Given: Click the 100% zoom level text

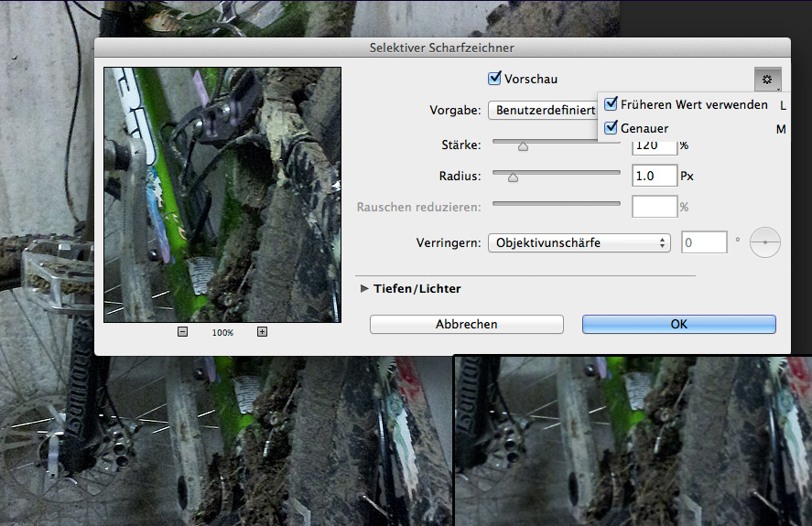Looking at the screenshot, I should coord(222,332).
